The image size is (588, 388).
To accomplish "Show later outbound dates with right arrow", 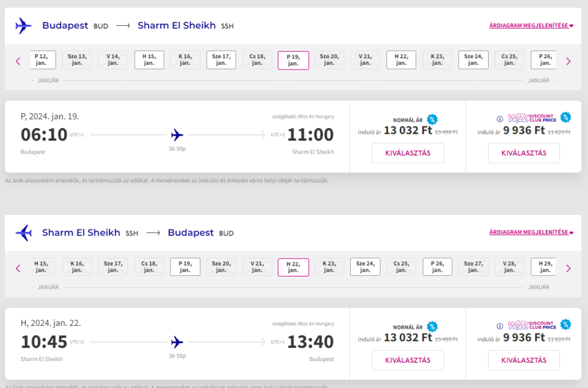I will 568,61.
